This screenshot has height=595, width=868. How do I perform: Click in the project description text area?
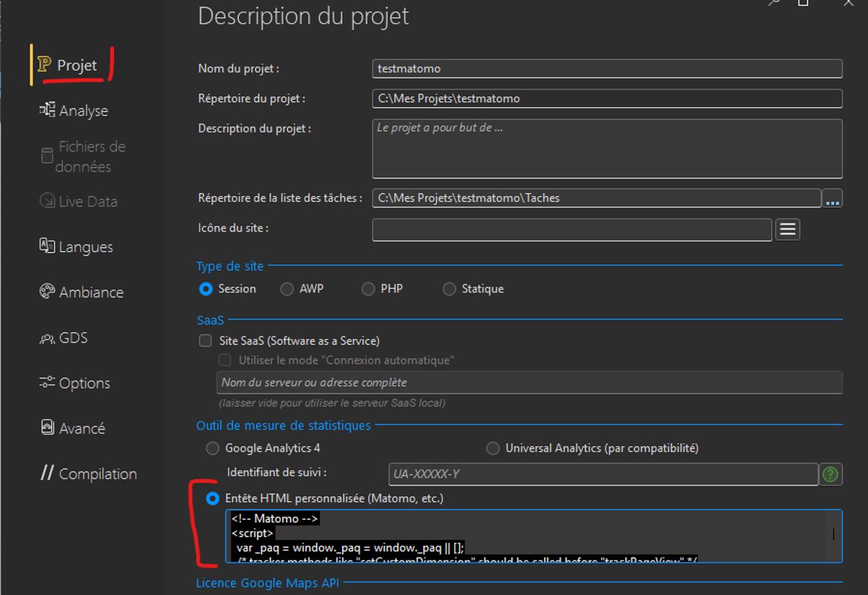(606, 149)
